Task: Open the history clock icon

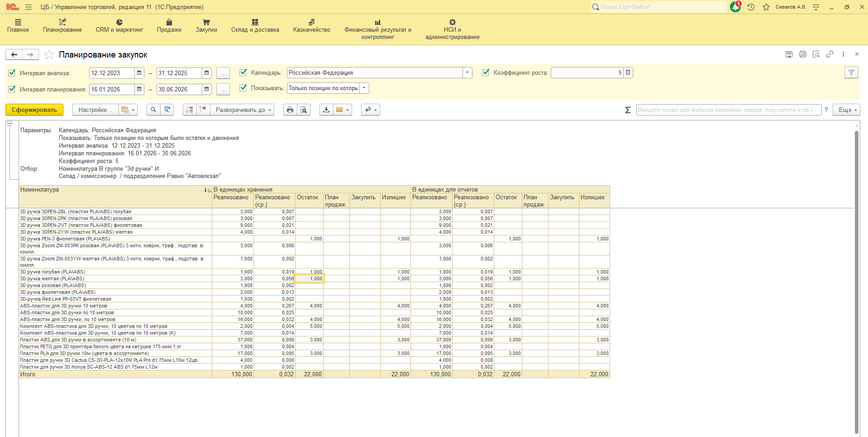Action: (751, 7)
